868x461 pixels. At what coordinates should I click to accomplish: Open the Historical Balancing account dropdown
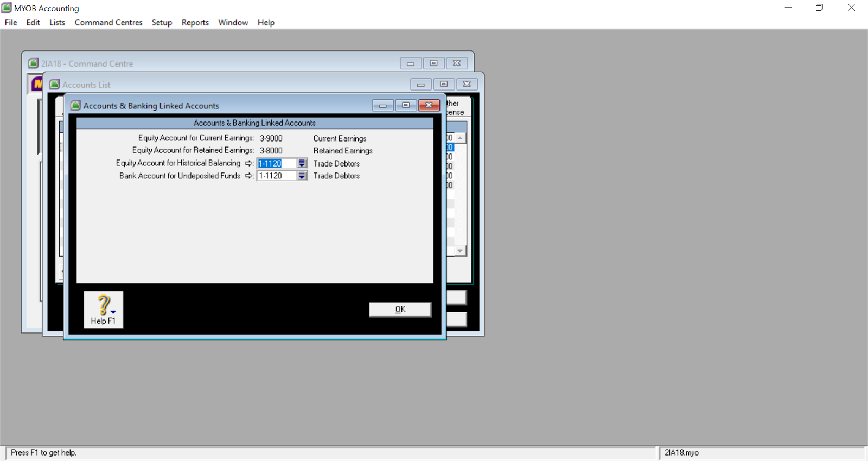pos(302,163)
